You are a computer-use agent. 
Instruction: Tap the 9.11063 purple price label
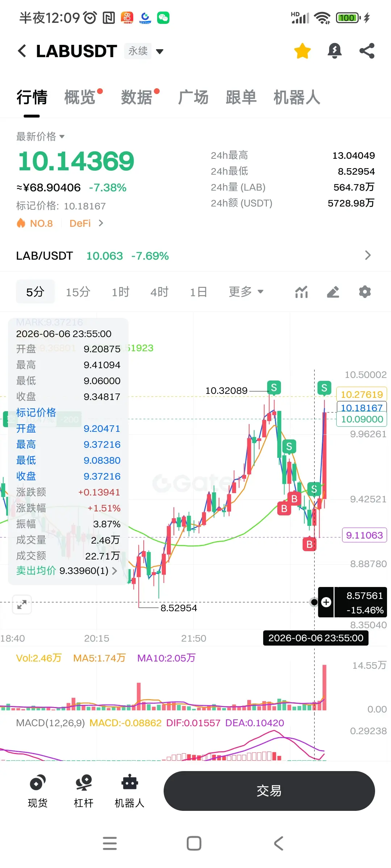[x=364, y=535]
